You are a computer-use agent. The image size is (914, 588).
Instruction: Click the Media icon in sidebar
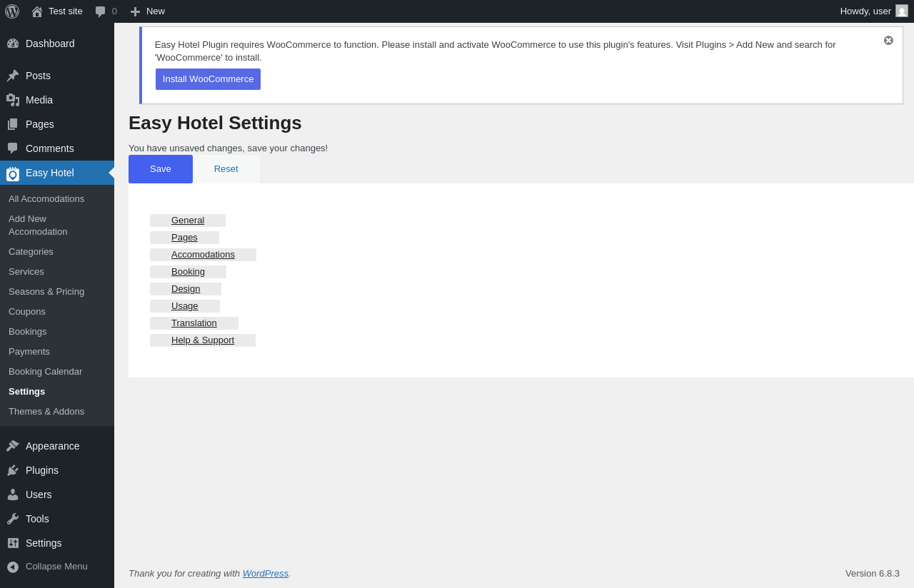click(13, 100)
